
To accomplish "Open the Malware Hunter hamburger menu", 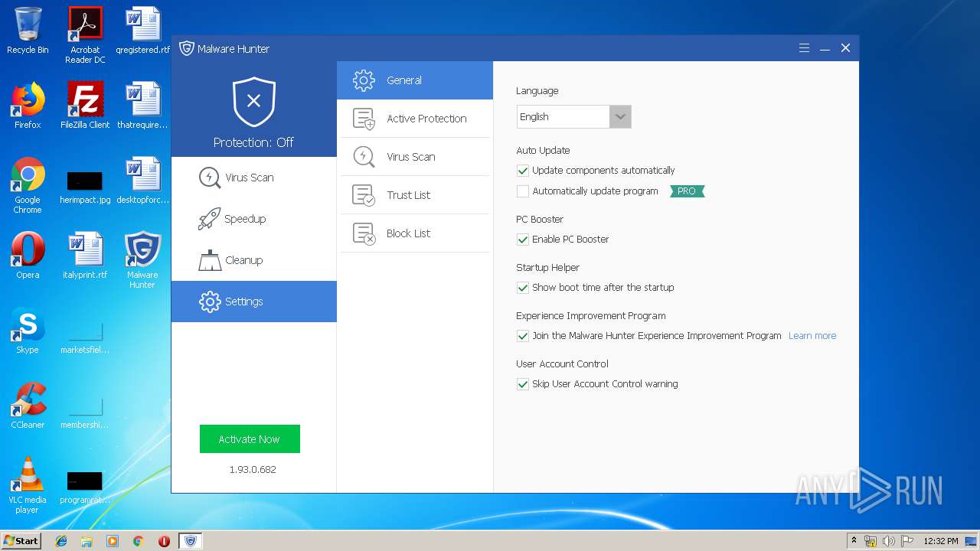I will [x=804, y=48].
